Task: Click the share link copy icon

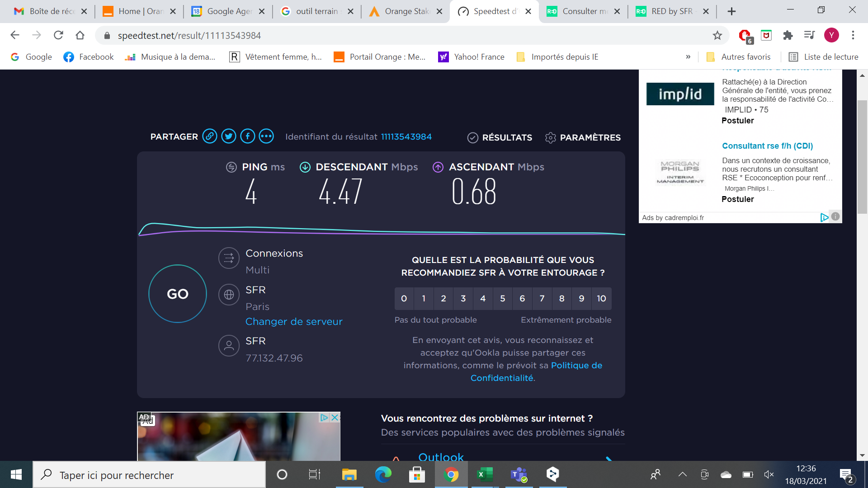Action: (209, 136)
